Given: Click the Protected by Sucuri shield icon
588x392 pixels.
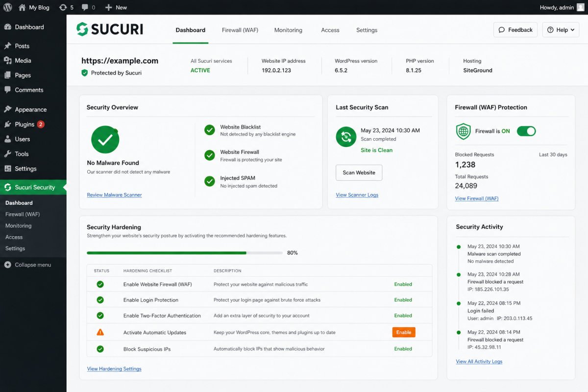Looking at the screenshot, I should 85,73.
